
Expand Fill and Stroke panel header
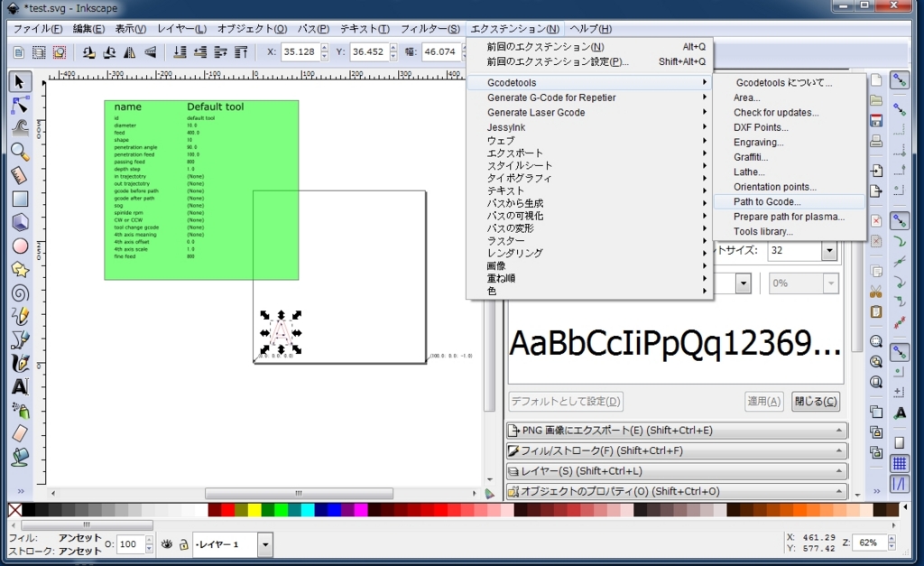pos(677,451)
